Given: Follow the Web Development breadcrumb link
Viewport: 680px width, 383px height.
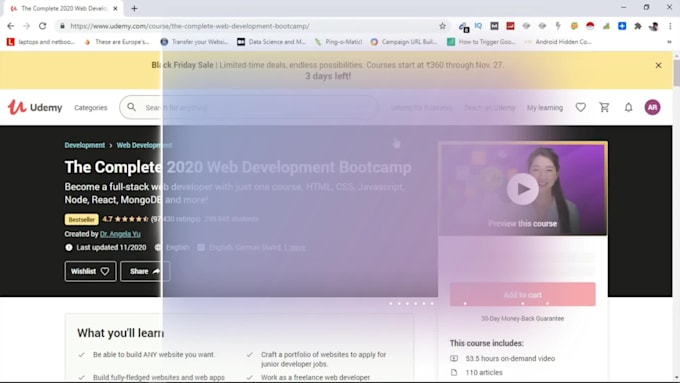Looking at the screenshot, I should 144,145.
